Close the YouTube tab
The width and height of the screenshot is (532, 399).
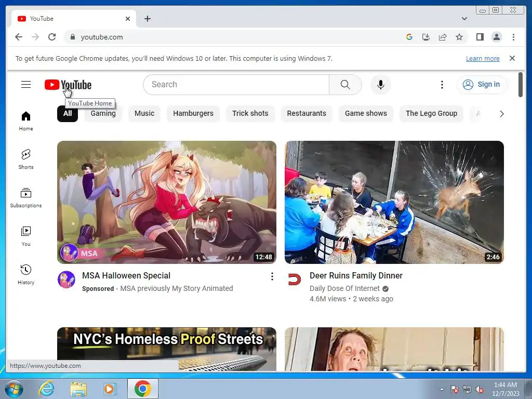tap(128, 19)
